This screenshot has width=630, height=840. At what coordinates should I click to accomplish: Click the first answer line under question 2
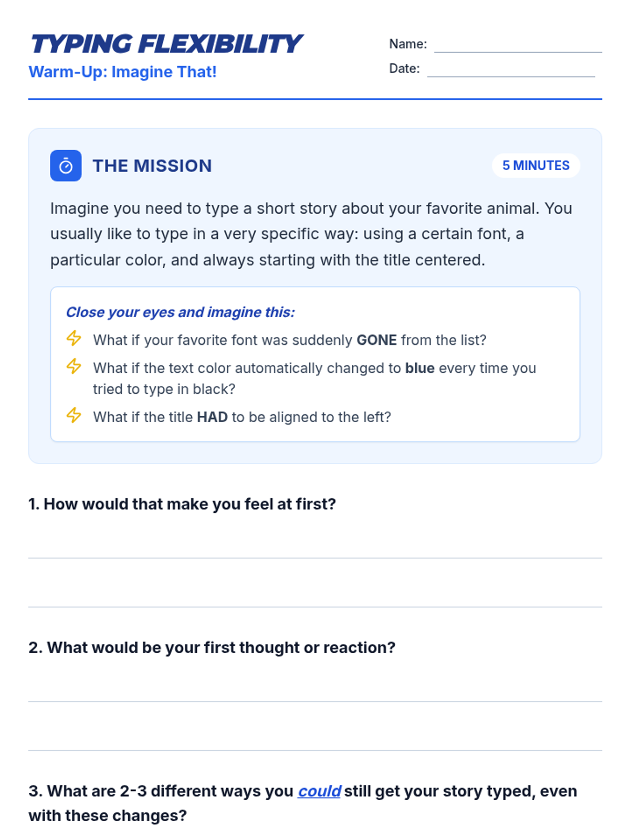click(315, 701)
